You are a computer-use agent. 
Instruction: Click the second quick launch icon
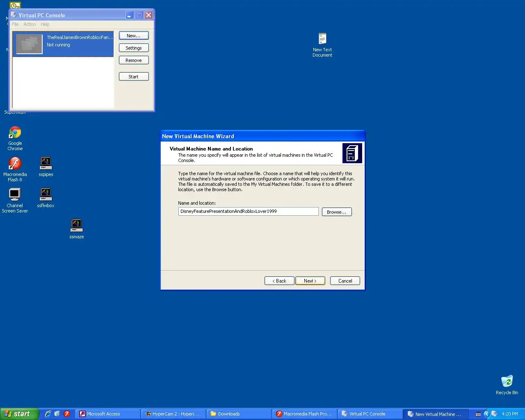coord(57,414)
